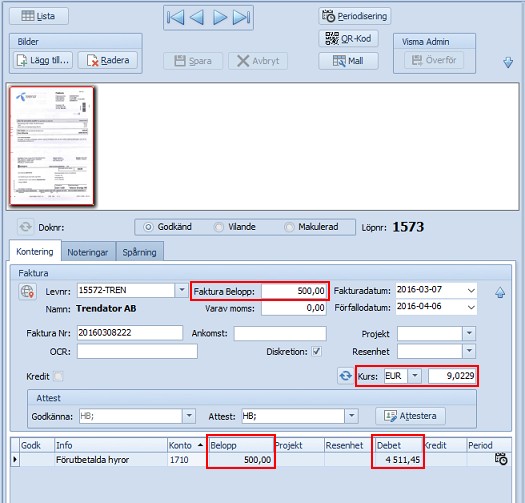Select the Makulerad radio button
Image resolution: width=525 pixels, height=503 pixels.
(289, 227)
